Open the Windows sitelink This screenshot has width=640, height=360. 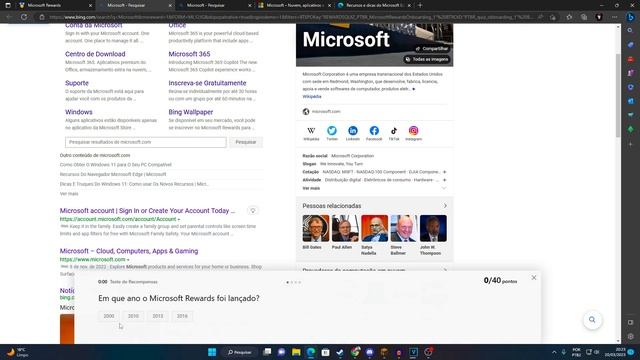[x=79, y=112]
